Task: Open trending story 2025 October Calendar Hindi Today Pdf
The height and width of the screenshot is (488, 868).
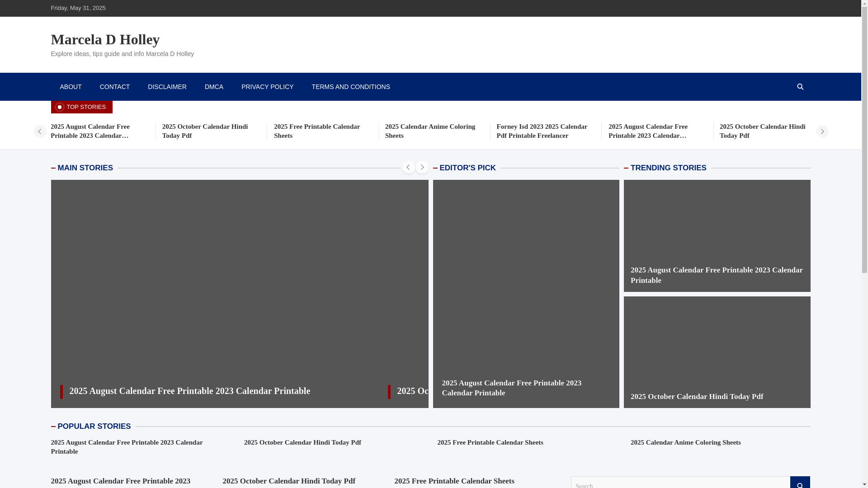Action: 697,396
